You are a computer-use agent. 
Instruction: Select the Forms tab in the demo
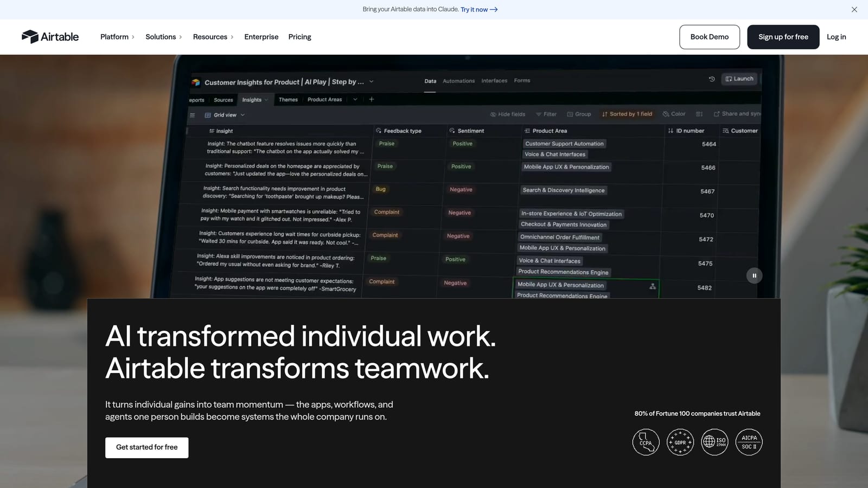tap(522, 80)
